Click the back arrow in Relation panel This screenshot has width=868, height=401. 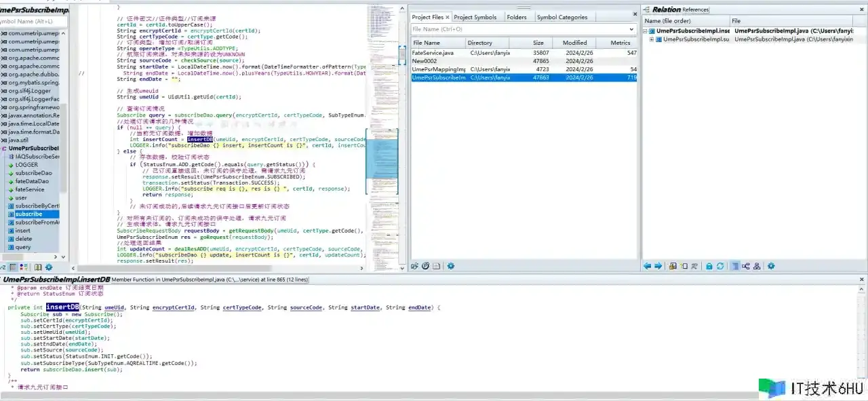pos(647,267)
